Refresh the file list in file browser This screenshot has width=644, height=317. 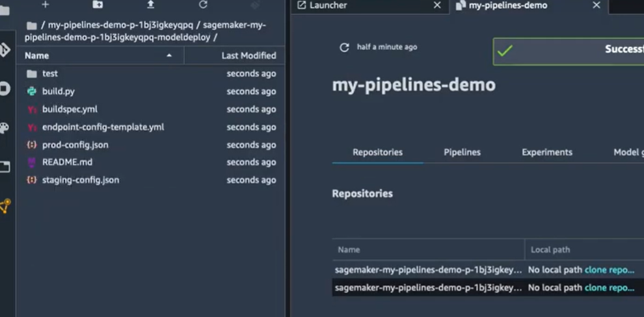click(x=203, y=5)
